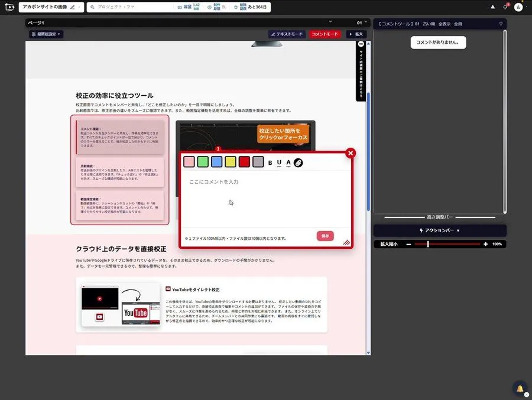Click the trash deletion deadline icon
Image resolution: width=532 pixels, height=400 pixels.
(236, 7)
